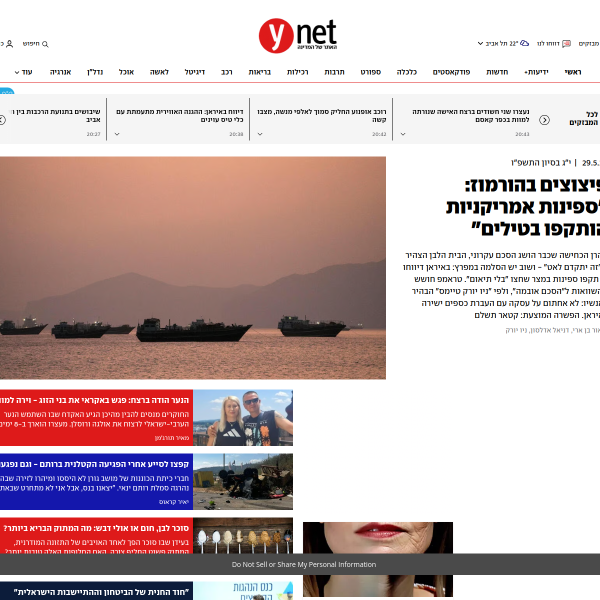Click the weather cloud icon
The height and width of the screenshot is (600, 600).
coord(524,43)
